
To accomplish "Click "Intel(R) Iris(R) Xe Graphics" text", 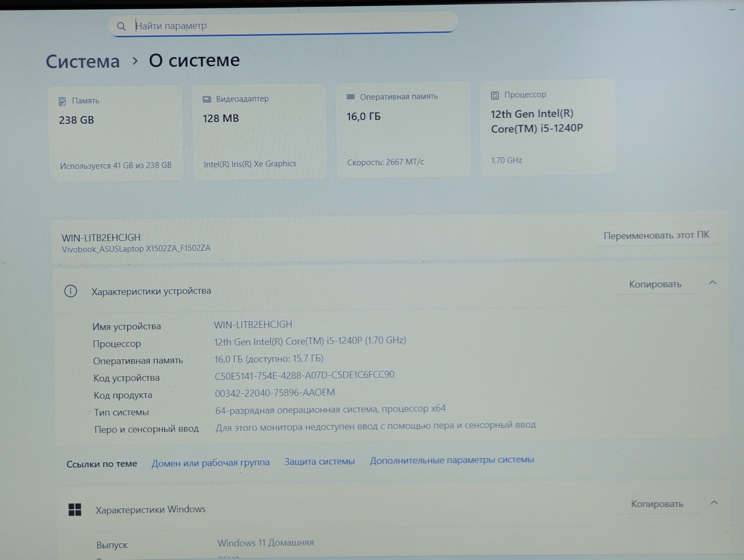I will (x=250, y=164).
